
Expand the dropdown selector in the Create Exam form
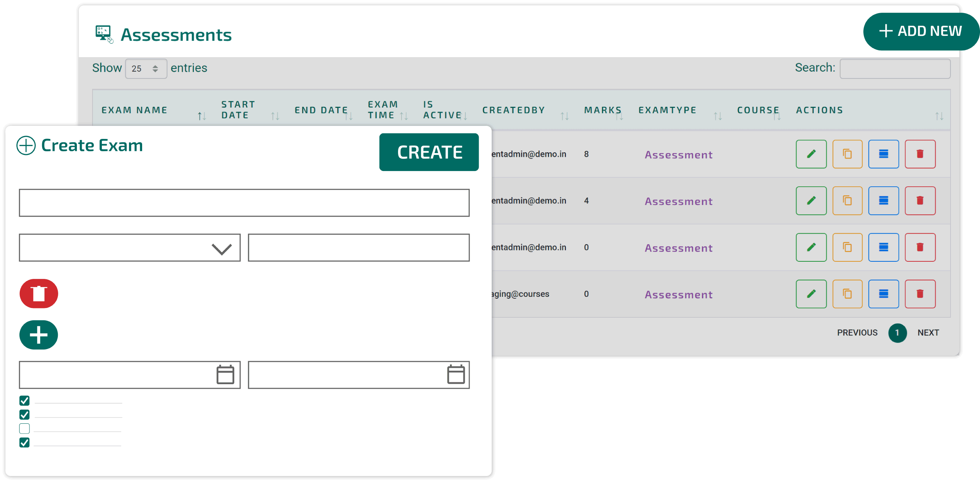point(220,248)
